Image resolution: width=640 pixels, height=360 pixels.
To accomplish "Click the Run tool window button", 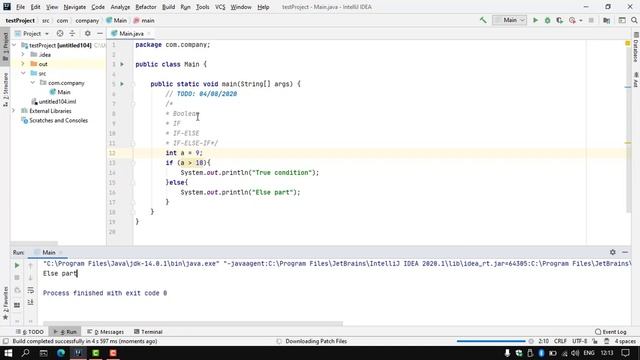I will coord(65,331).
